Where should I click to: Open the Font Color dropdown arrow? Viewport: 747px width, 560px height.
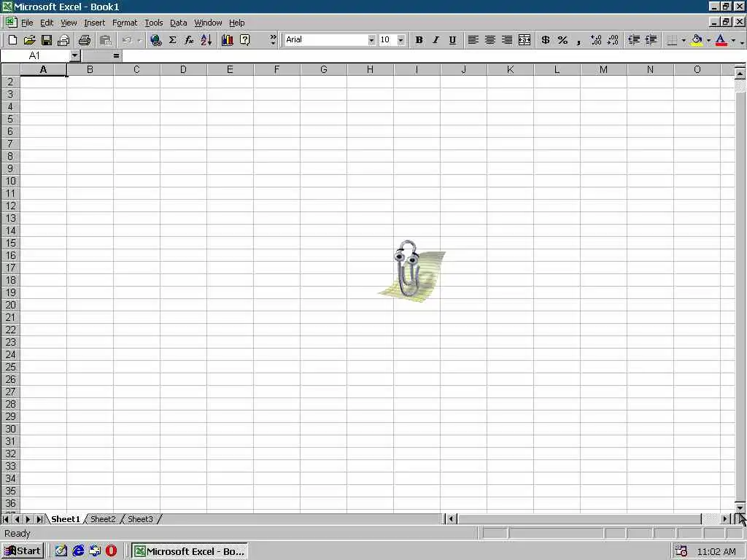coord(733,40)
